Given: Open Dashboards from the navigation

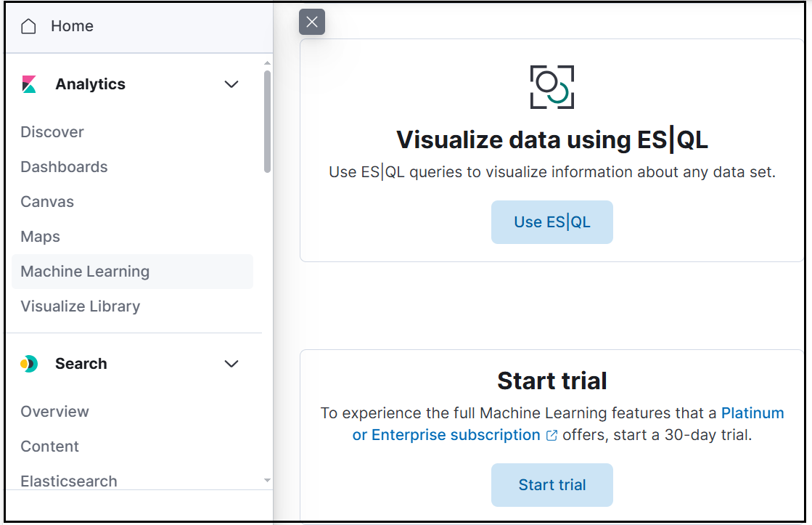Looking at the screenshot, I should coord(64,167).
